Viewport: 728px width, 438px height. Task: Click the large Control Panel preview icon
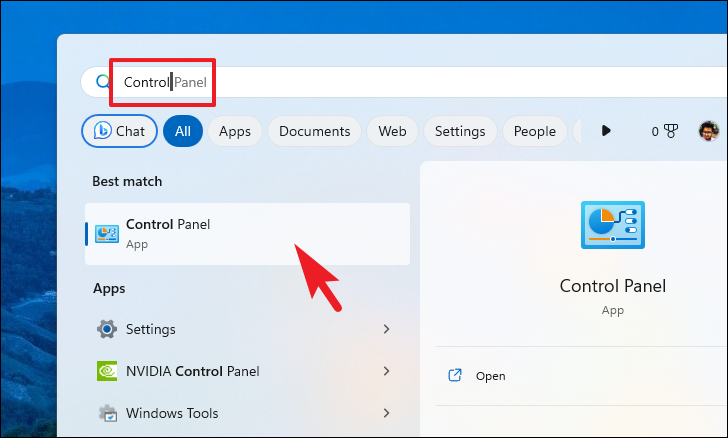click(x=613, y=225)
